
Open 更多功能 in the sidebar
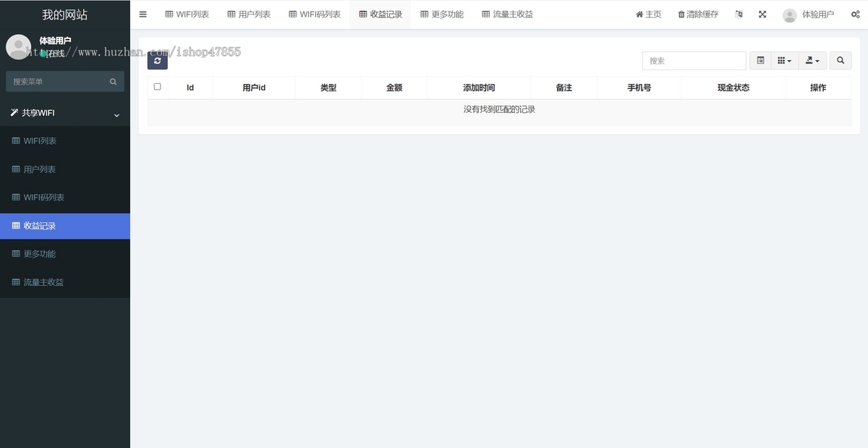coord(65,254)
